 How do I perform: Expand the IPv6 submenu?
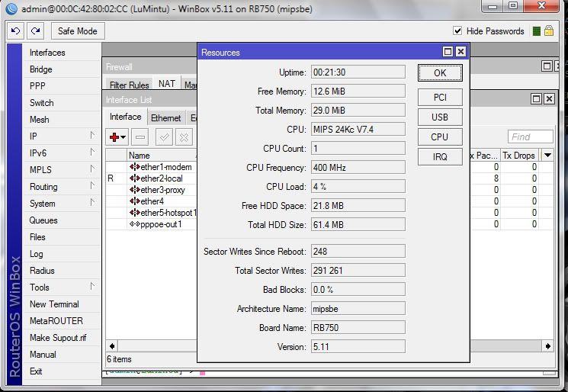tap(62, 153)
